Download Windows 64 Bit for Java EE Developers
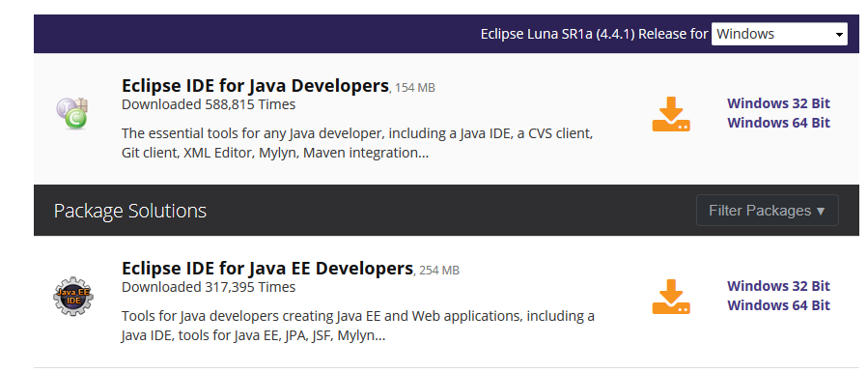This screenshot has width=868, height=373. tap(778, 305)
